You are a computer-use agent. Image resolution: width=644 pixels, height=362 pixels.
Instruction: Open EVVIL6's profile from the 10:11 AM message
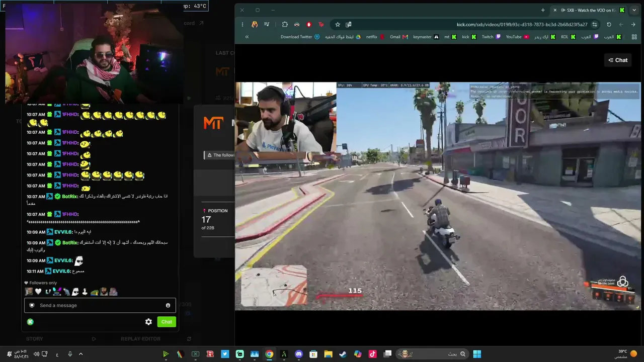61,271
